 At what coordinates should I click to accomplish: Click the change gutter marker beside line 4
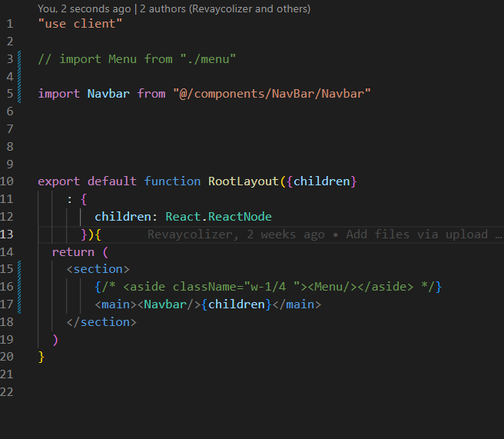19,77
